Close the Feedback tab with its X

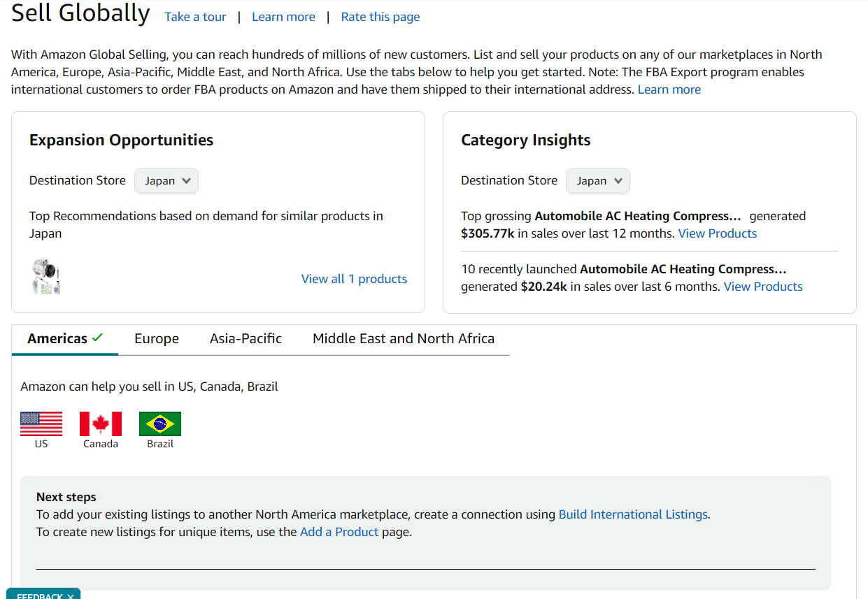tap(71, 596)
